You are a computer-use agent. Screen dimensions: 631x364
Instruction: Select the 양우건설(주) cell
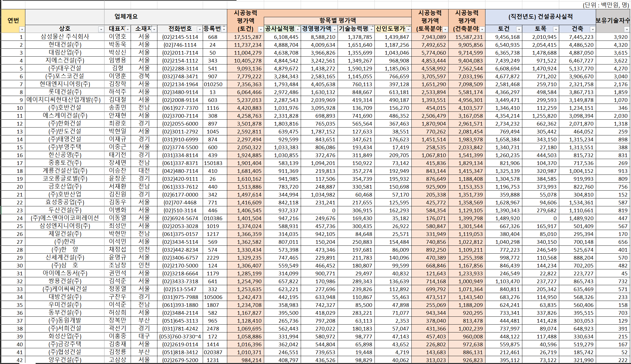[x=65, y=360]
